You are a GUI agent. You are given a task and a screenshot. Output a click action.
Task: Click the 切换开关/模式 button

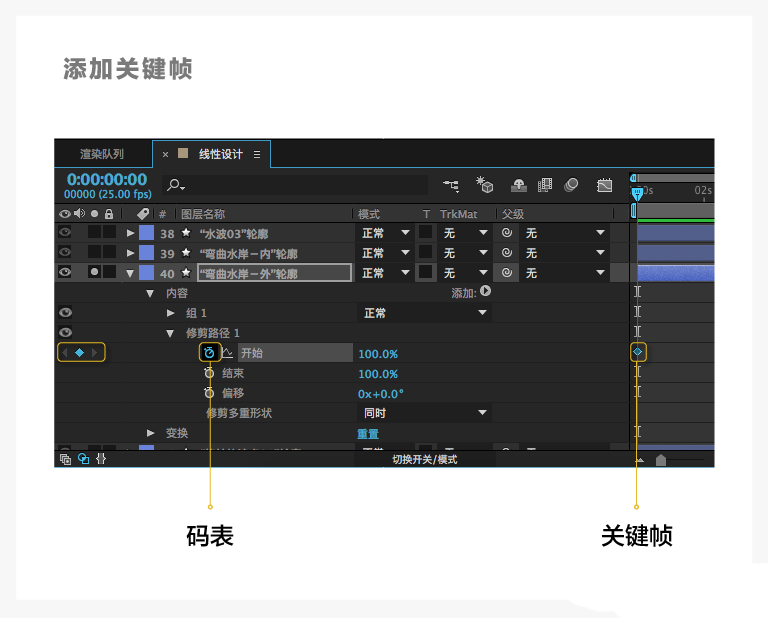424,459
